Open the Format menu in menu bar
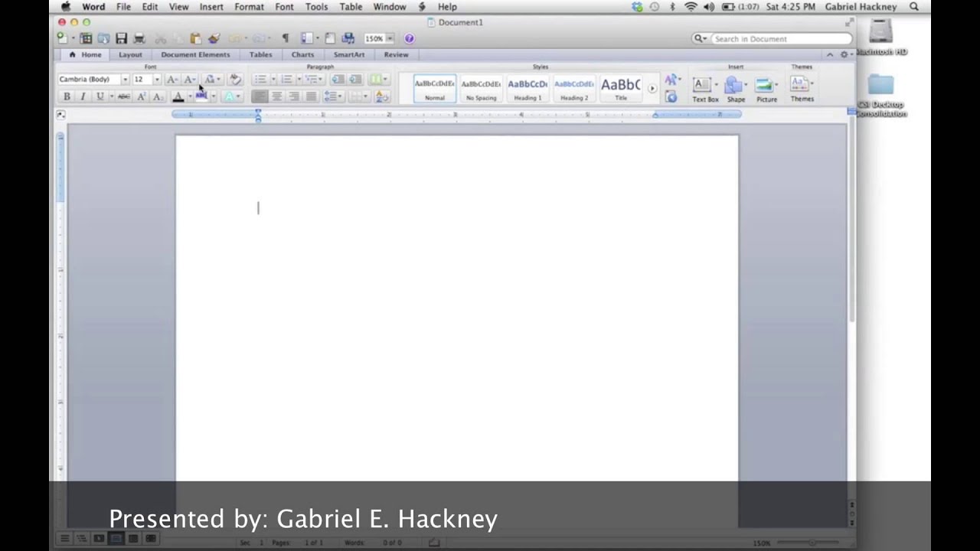This screenshot has height=551, width=980. pyautogui.click(x=249, y=7)
